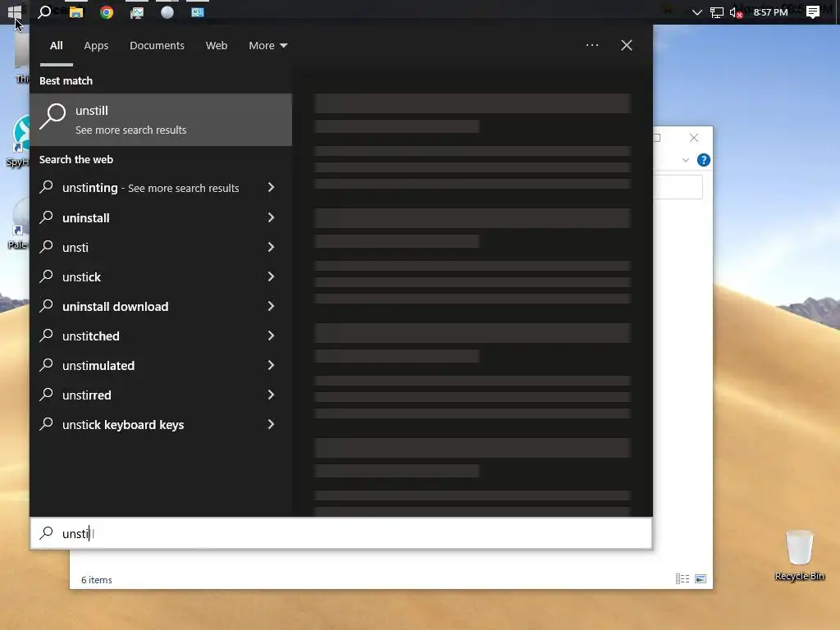Switch to the Web search tab
The height and width of the screenshot is (630, 840).
pos(217,46)
